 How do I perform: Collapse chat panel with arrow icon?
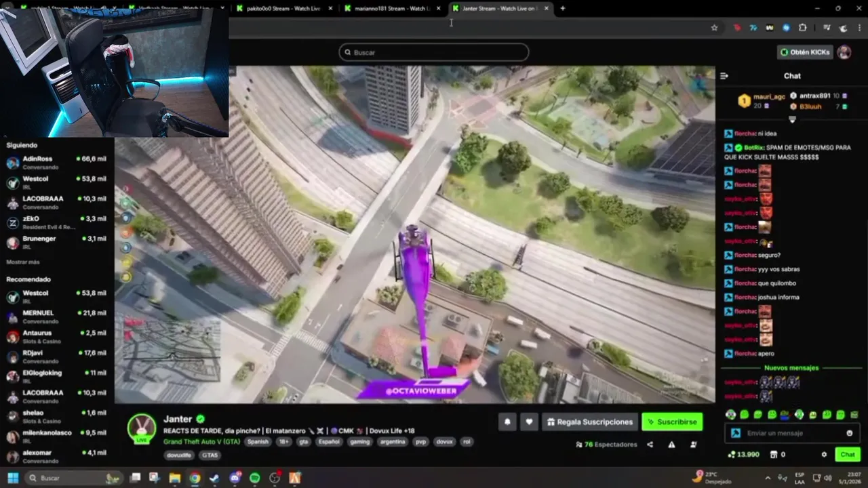point(724,76)
